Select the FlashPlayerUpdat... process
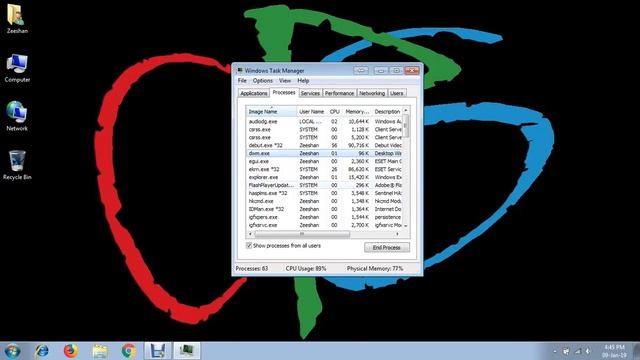The image size is (640, 360). [x=324, y=185]
